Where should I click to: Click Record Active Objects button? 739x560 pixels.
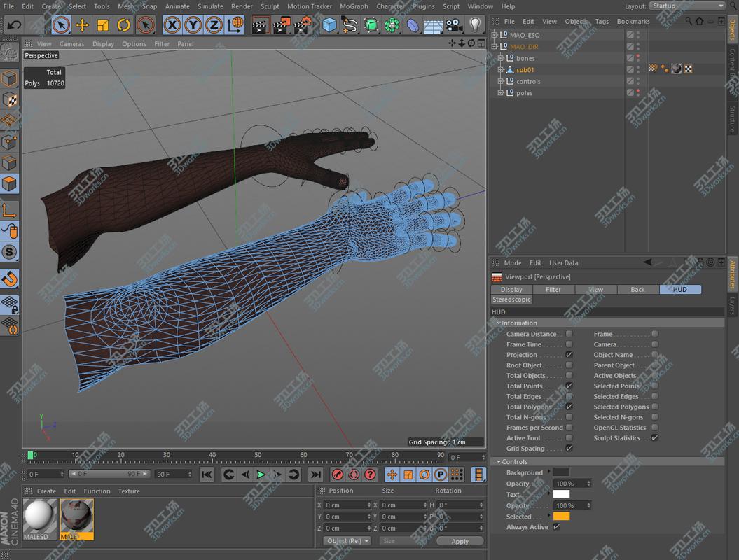338,475
